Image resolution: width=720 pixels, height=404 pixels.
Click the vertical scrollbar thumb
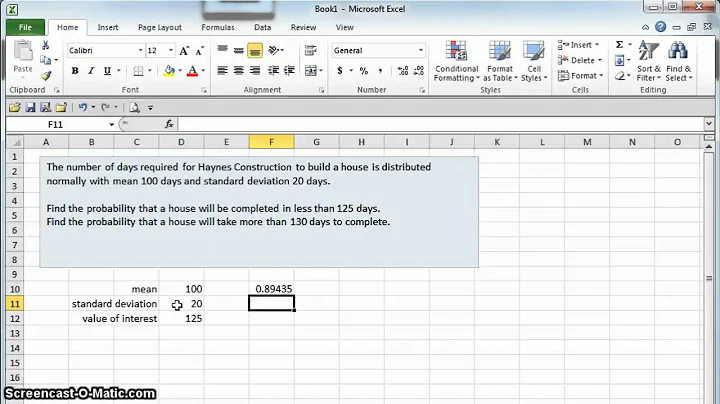[710, 278]
